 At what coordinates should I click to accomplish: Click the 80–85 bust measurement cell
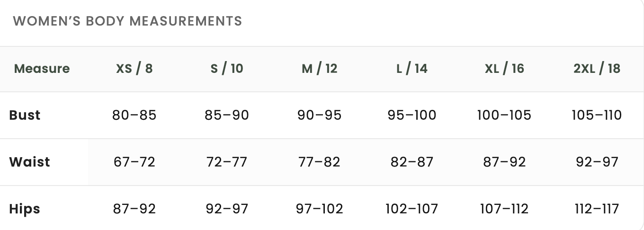pyautogui.click(x=134, y=115)
